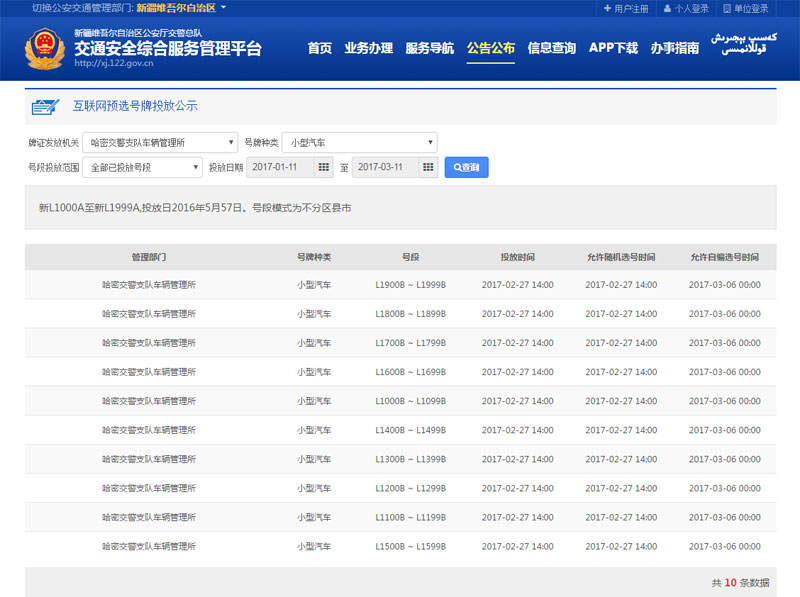800x597 pixels.
Task: Open the calendar icon beside the start date
Action: click(322, 166)
